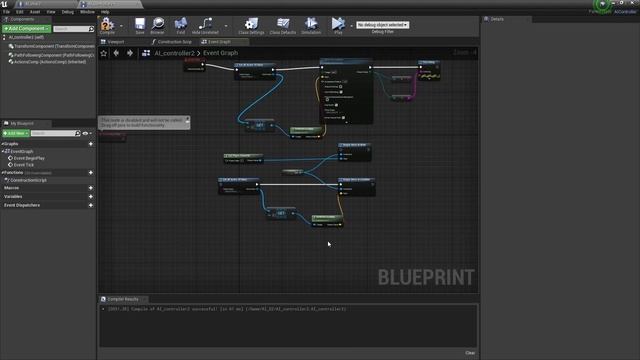640x360 pixels.
Task: Open Class Settings from the toolbar
Action: tap(251, 25)
